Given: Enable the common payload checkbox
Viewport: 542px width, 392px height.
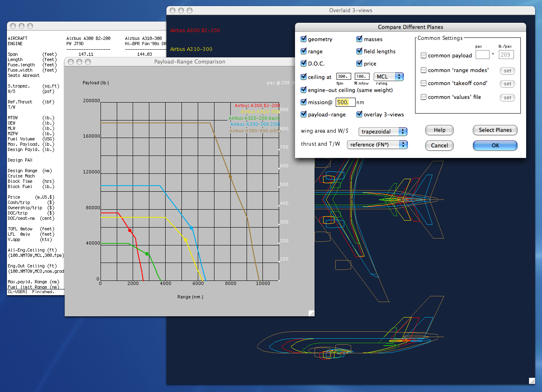Looking at the screenshot, I should (x=424, y=55).
